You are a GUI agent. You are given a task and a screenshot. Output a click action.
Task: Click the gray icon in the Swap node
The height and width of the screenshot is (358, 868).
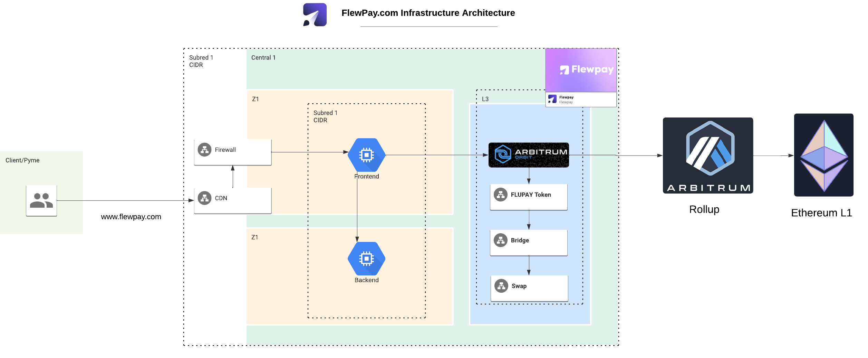(x=501, y=286)
